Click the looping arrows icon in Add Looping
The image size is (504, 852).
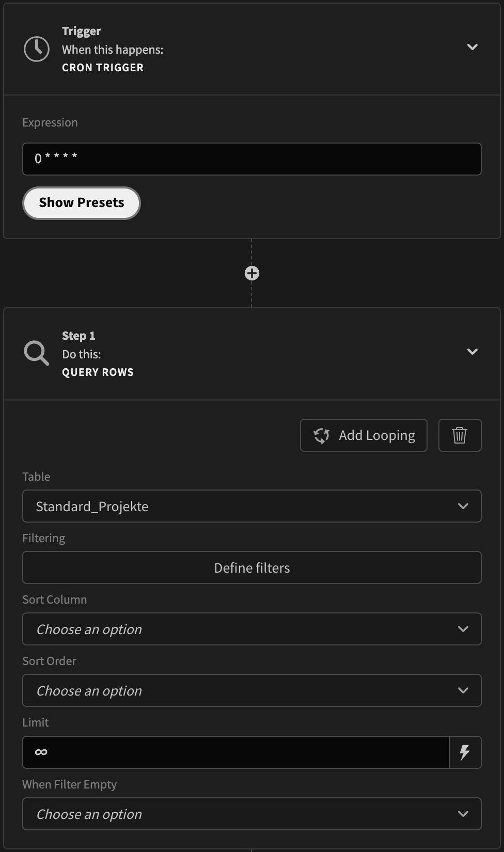click(x=321, y=435)
